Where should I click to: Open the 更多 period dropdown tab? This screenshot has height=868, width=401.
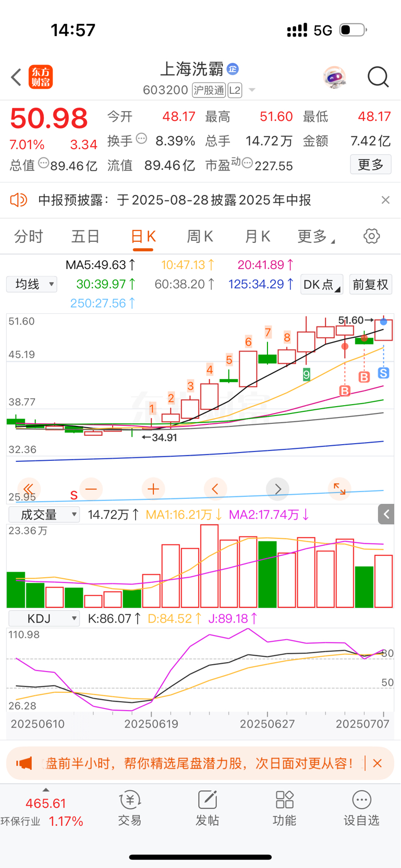point(316,236)
